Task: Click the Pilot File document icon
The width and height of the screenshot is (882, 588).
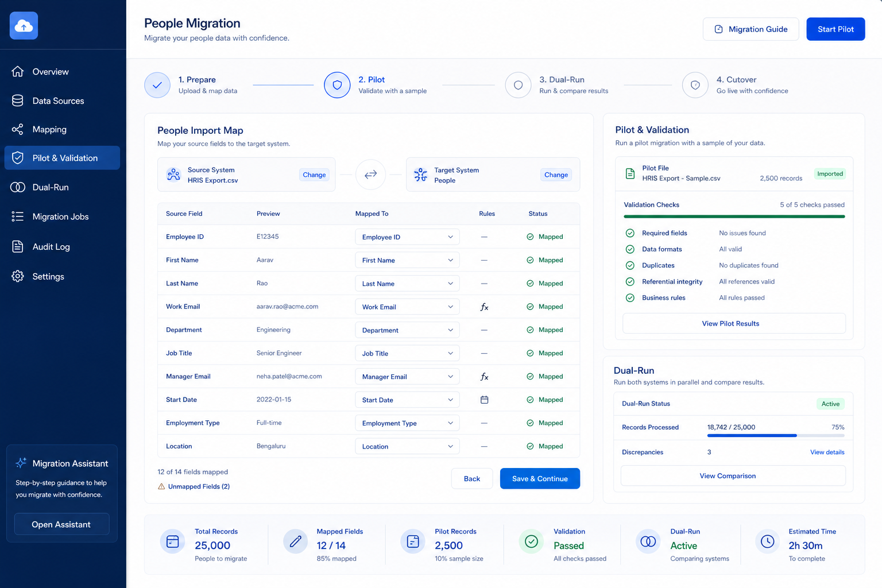Action: (630, 173)
